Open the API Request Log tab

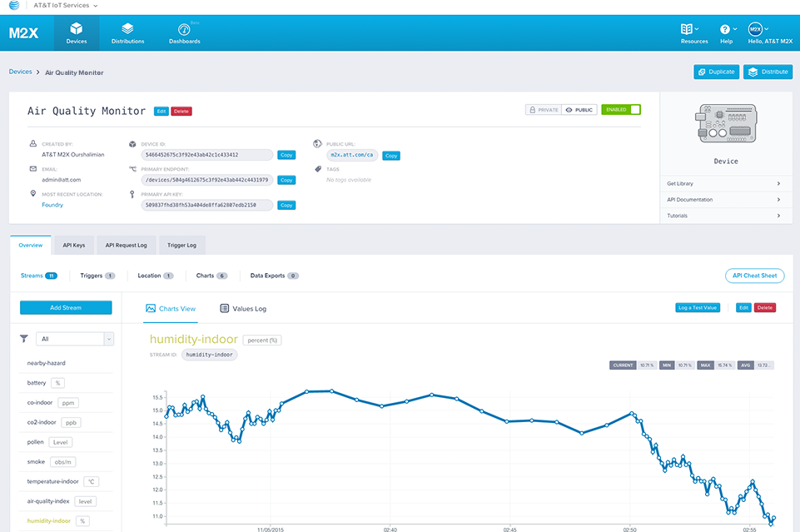click(x=126, y=246)
